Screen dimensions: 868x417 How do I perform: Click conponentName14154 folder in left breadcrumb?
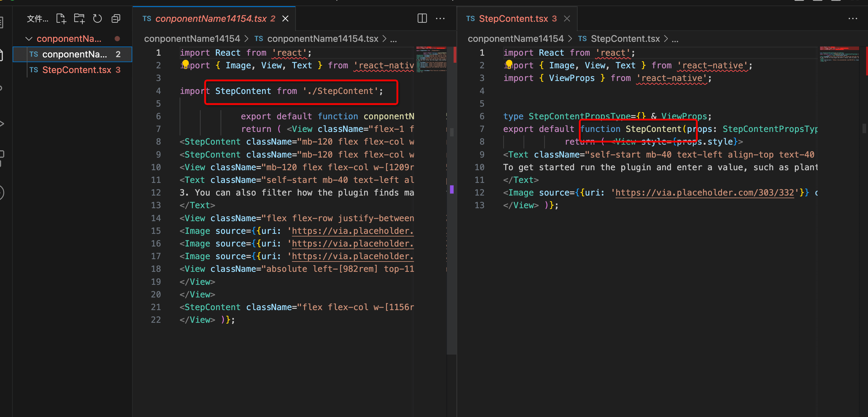(x=192, y=39)
